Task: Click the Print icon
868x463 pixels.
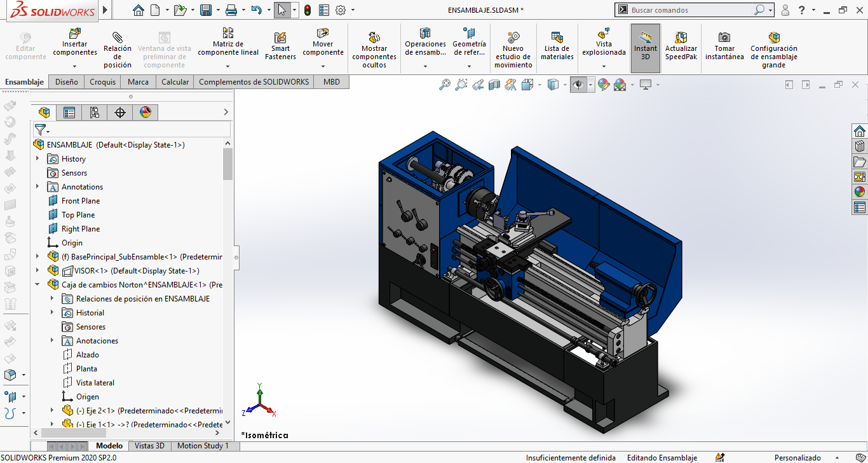Action: pyautogui.click(x=231, y=10)
